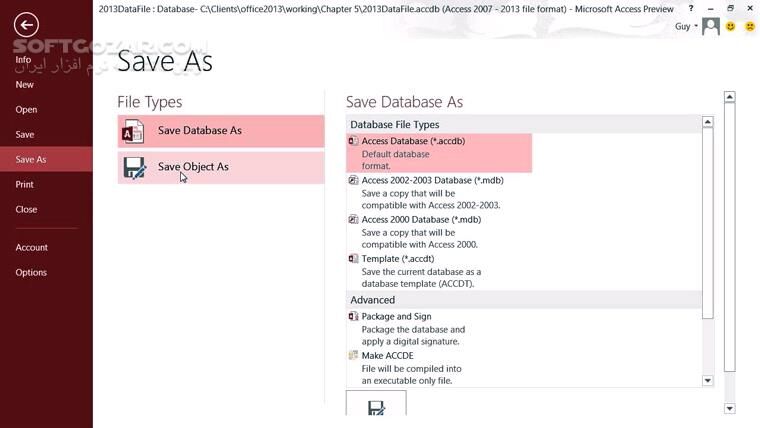The height and width of the screenshot is (428, 760).
Task: Click the back arrow to exit Backstage
Action: [x=27, y=26]
